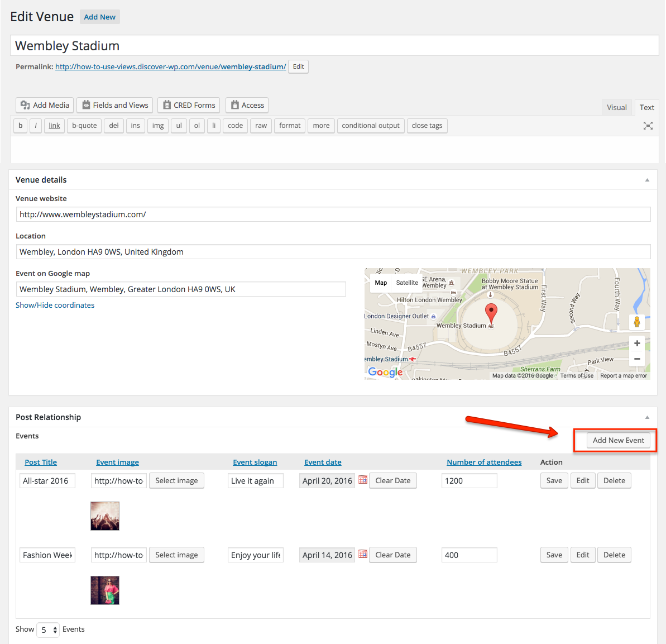Switch to the Visual editor tab
Image resolution: width=666 pixels, height=644 pixels.
(x=616, y=108)
